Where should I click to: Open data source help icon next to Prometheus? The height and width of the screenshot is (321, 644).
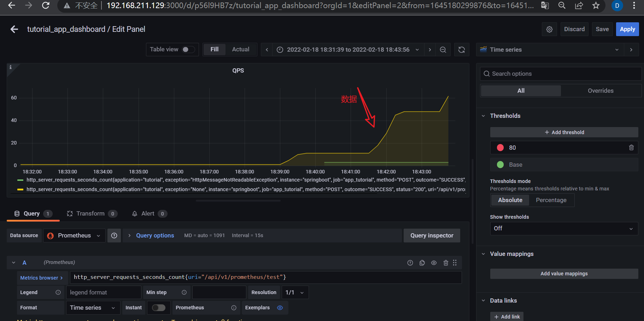tap(114, 235)
